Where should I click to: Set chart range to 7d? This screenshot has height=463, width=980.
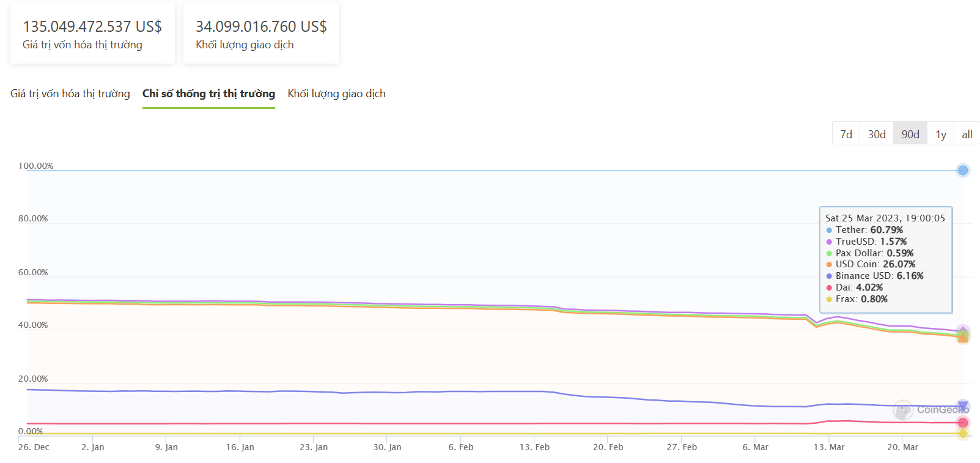point(846,134)
